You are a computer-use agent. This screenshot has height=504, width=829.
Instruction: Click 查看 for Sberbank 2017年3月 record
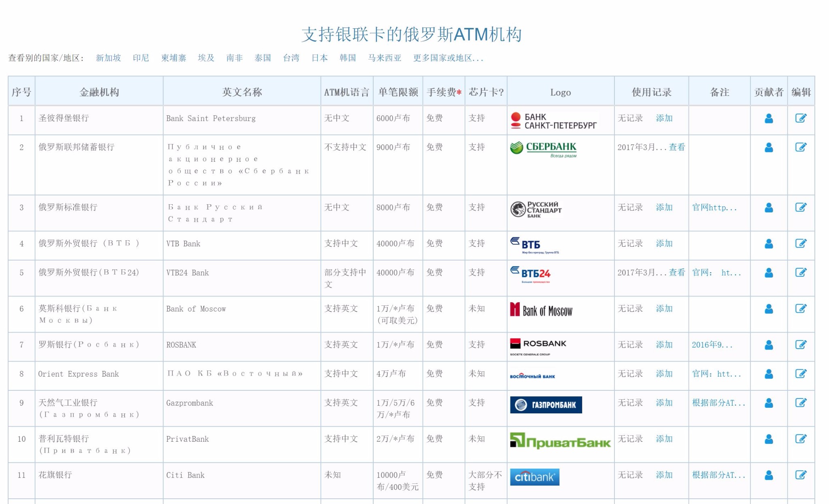(x=677, y=147)
